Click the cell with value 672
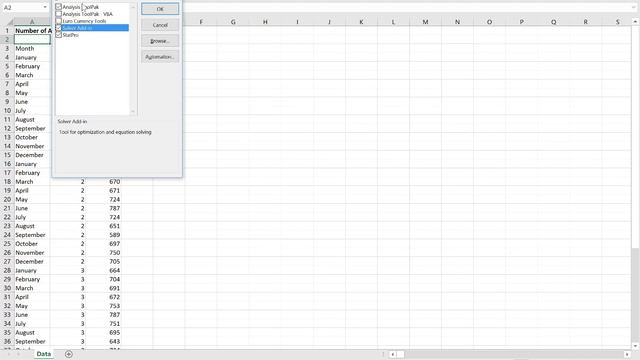 tap(104, 297)
